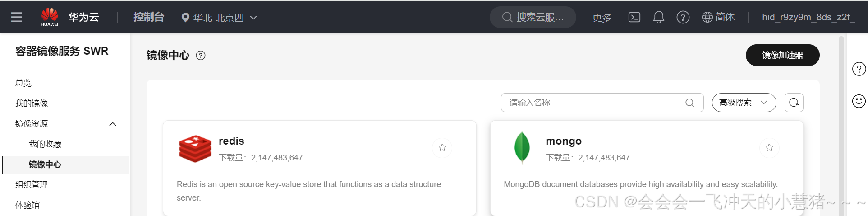The width and height of the screenshot is (868, 216).
Task: Open the notifications bell
Action: 659,17
